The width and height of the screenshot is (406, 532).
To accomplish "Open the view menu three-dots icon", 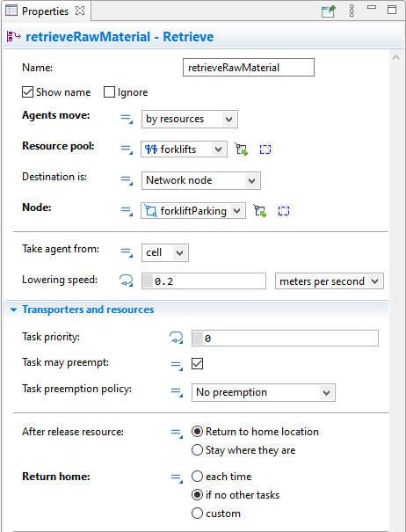I will pos(352,11).
